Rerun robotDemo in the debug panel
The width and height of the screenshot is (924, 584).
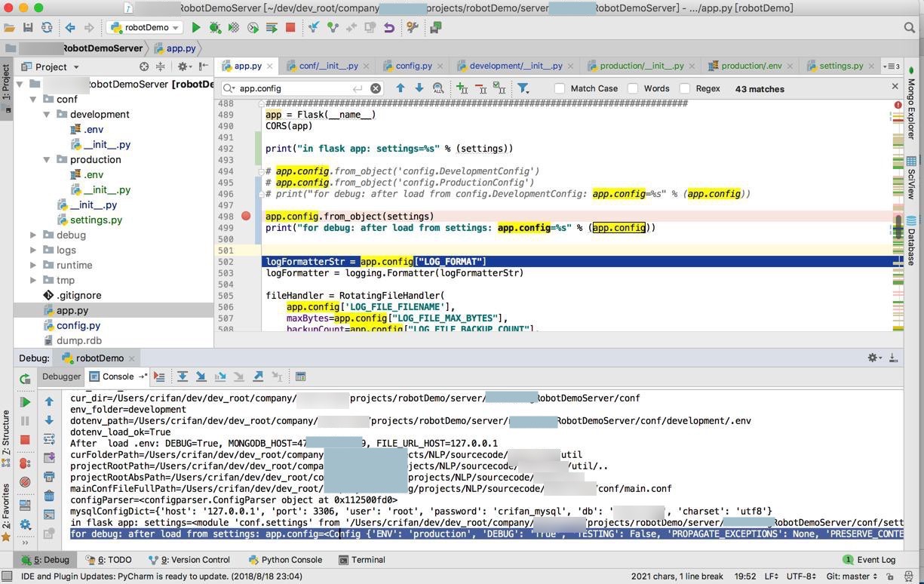click(x=25, y=379)
